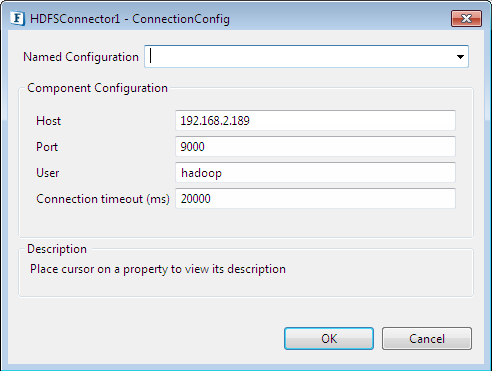
Task: Click the Named Configuration label
Action: tap(81, 57)
